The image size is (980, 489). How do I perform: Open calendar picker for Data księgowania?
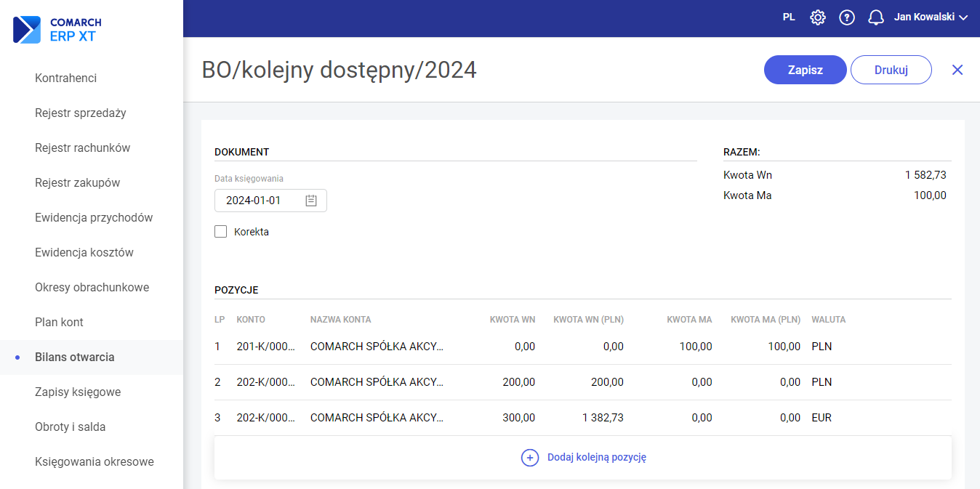click(311, 201)
